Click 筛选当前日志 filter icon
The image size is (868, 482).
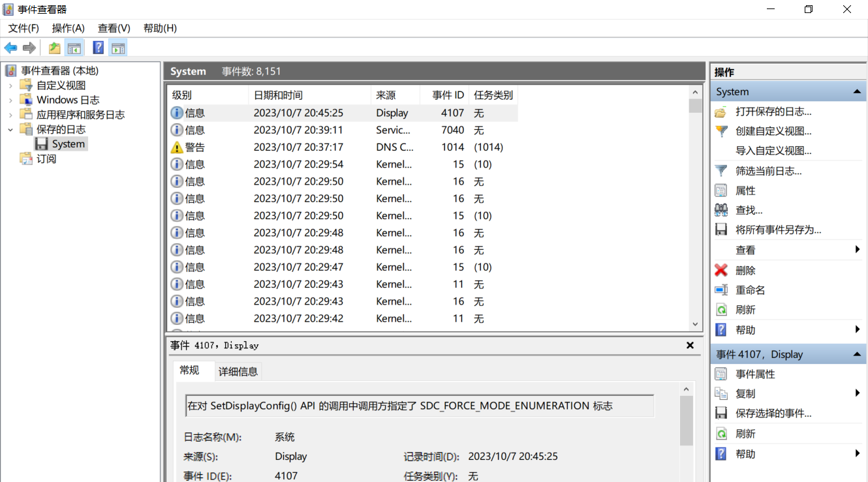[721, 171]
